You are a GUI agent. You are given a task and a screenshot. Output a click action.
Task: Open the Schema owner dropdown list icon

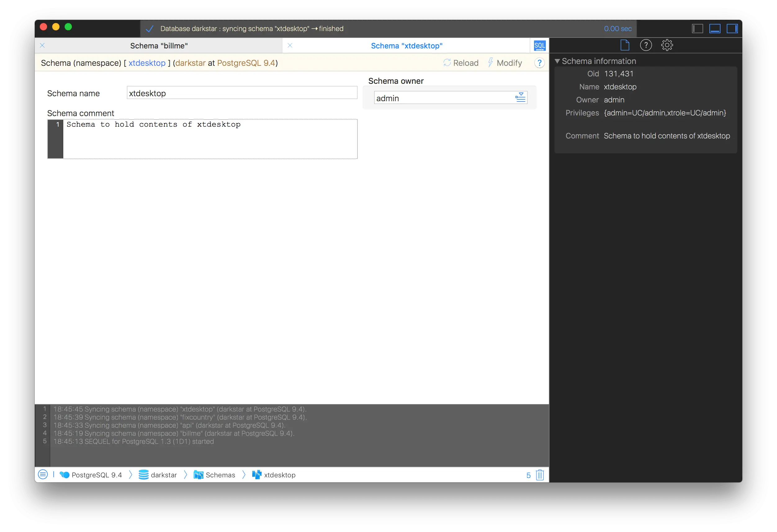[x=520, y=98]
